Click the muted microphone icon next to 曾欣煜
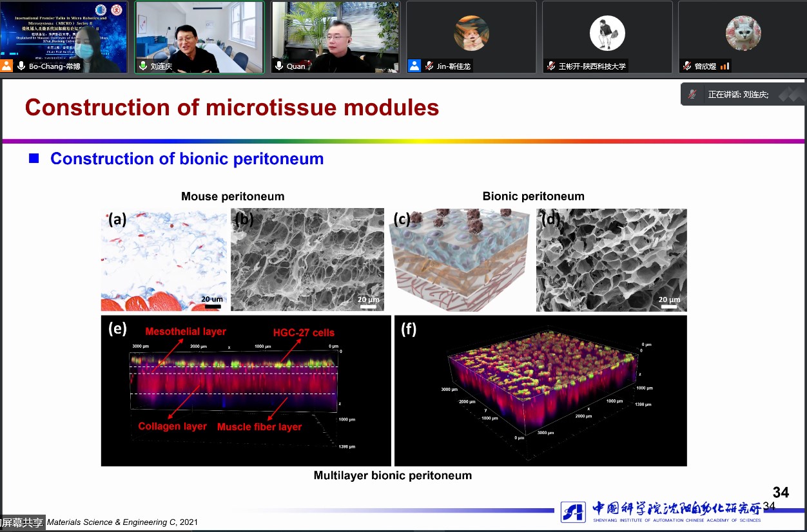The width and height of the screenshot is (807, 532). tap(687, 66)
